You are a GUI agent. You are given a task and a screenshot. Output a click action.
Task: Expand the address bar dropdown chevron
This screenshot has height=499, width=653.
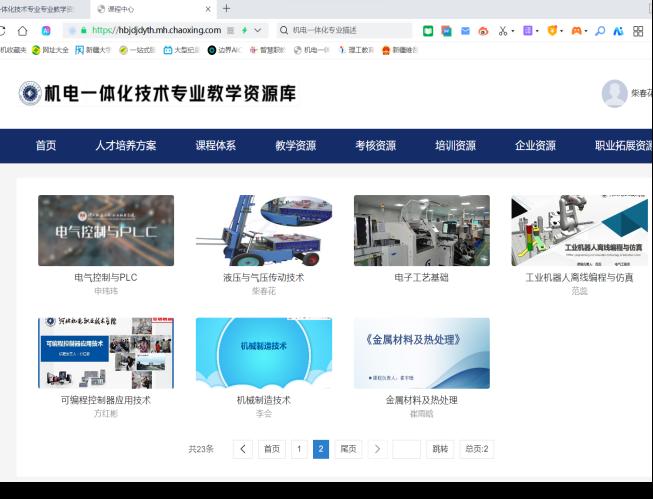click(258, 31)
